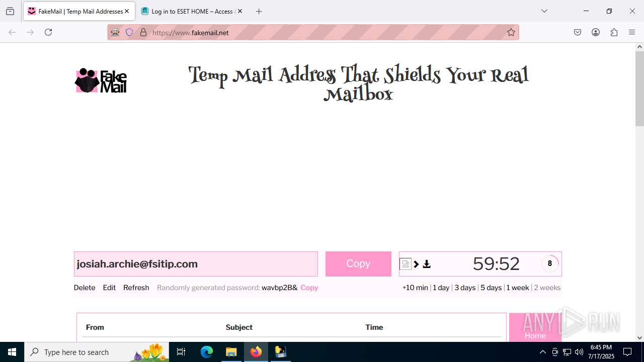644x362 pixels.
Task: Click the 59:52 countdown timer
Action: point(496,264)
